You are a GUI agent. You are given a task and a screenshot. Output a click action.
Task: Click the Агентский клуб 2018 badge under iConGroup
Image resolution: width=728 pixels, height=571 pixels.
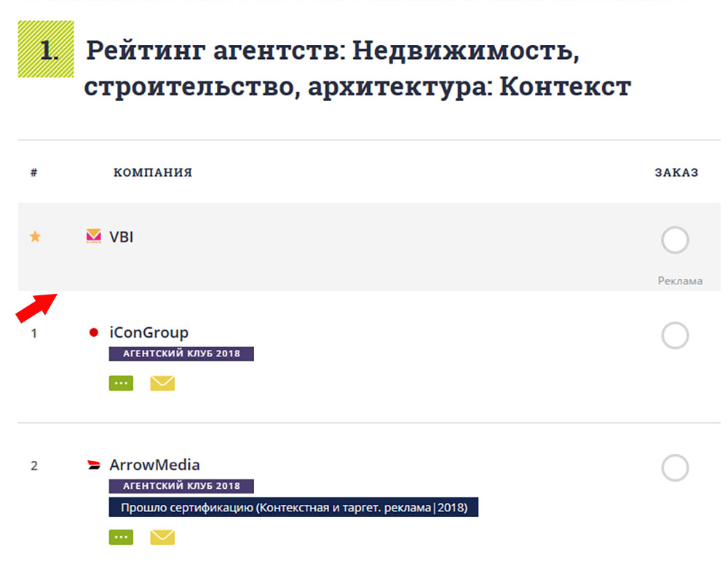coord(181,354)
